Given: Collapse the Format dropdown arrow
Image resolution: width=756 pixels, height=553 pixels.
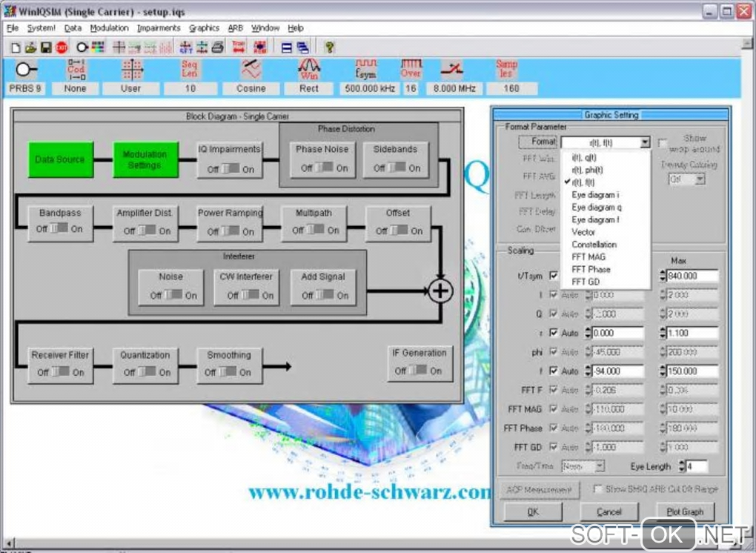Looking at the screenshot, I should click(645, 142).
